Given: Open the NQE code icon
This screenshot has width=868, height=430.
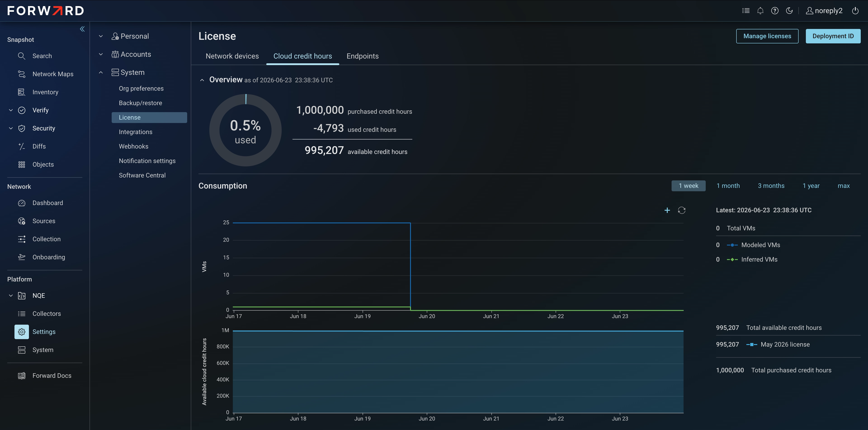Looking at the screenshot, I should point(21,295).
